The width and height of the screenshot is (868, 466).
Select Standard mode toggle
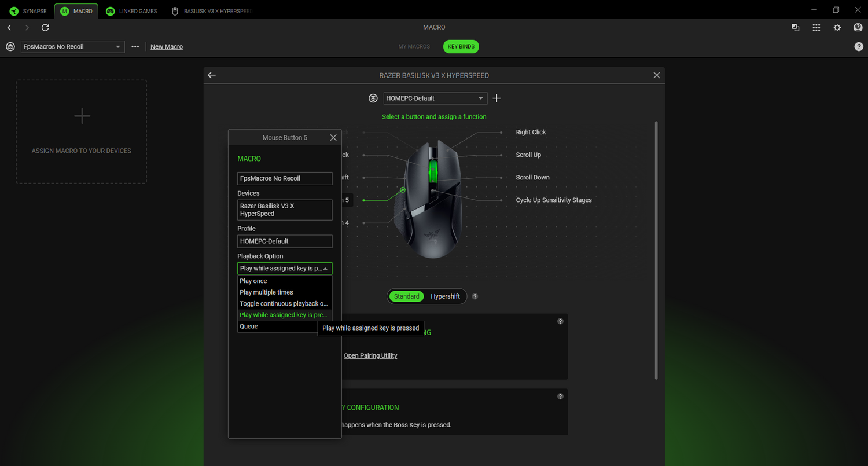point(406,296)
